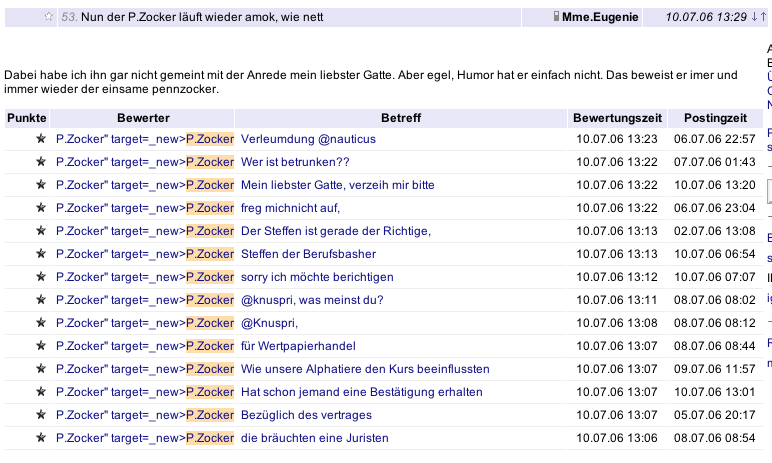Image resolution: width=772 pixels, height=463 pixels.
Task: Sort by the Punkte column header
Action: pos(27,118)
